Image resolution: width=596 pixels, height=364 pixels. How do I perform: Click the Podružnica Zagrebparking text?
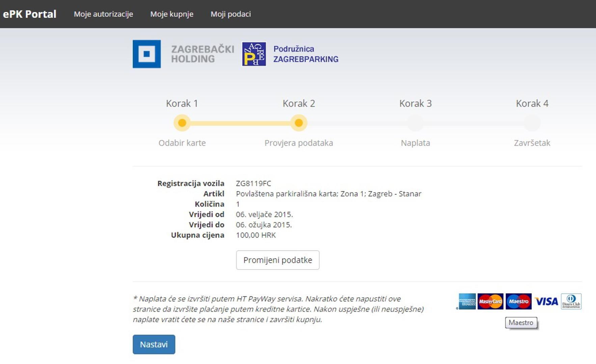(x=305, y=54)
